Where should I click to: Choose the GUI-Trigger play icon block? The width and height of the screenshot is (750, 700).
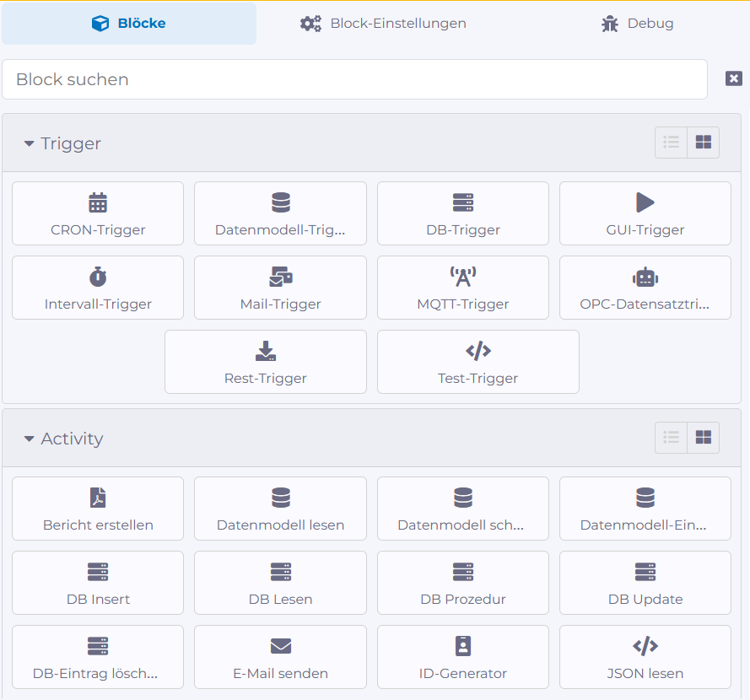[645, 213]
